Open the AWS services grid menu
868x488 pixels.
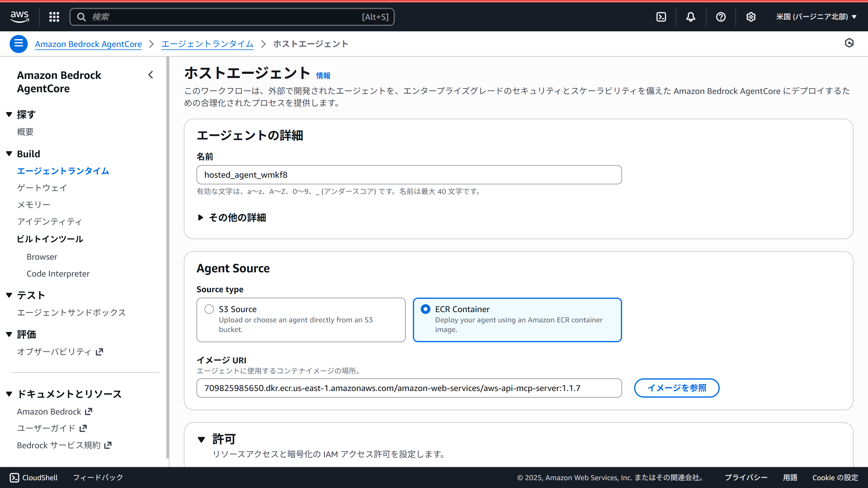pos(54,17)
